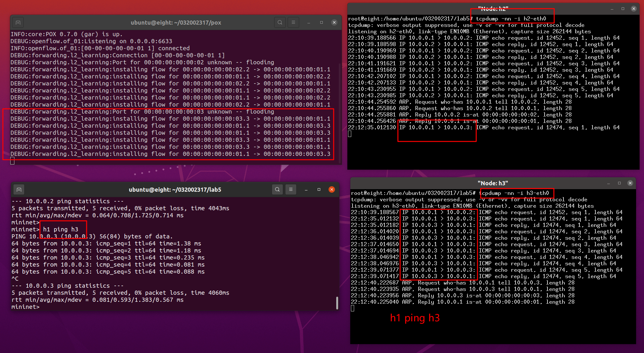Click new tab icon in lab5 terminal
The image size is (644, 353).
pos(19,190)
